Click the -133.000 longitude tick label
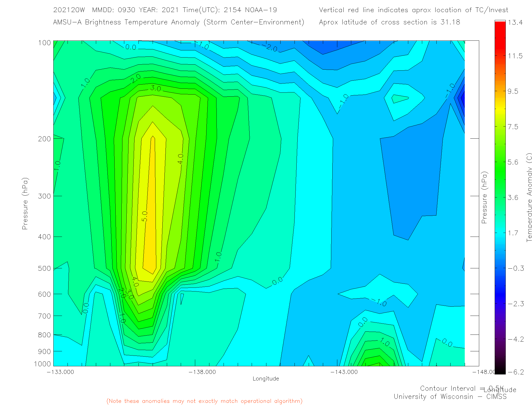The width and height of the screenshot is (532, 407). coord(60,372)
